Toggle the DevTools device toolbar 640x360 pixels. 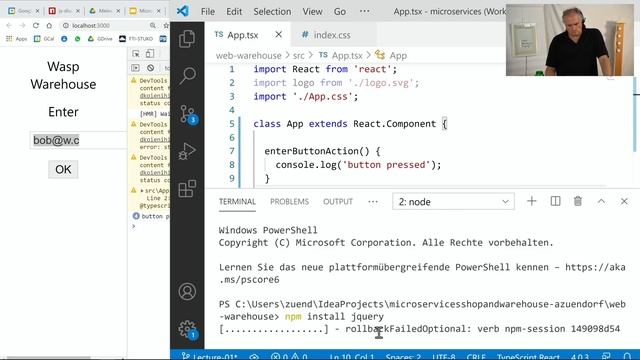(x=150, y=54)
